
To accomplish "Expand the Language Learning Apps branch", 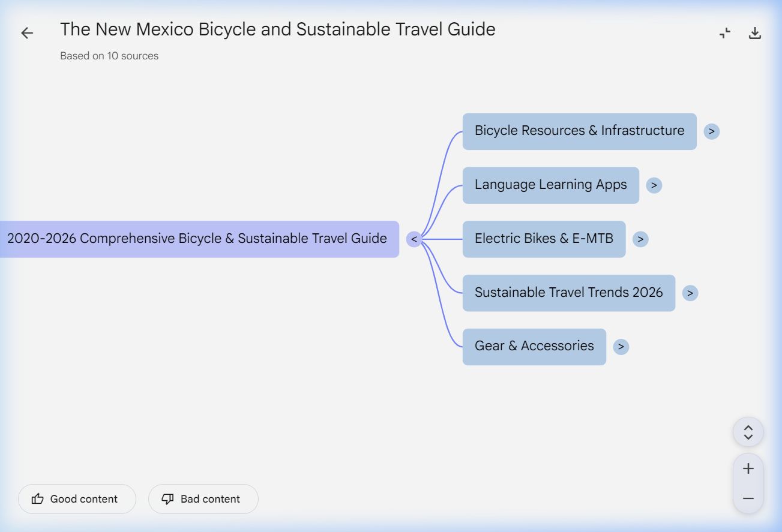I will [654, 185].
